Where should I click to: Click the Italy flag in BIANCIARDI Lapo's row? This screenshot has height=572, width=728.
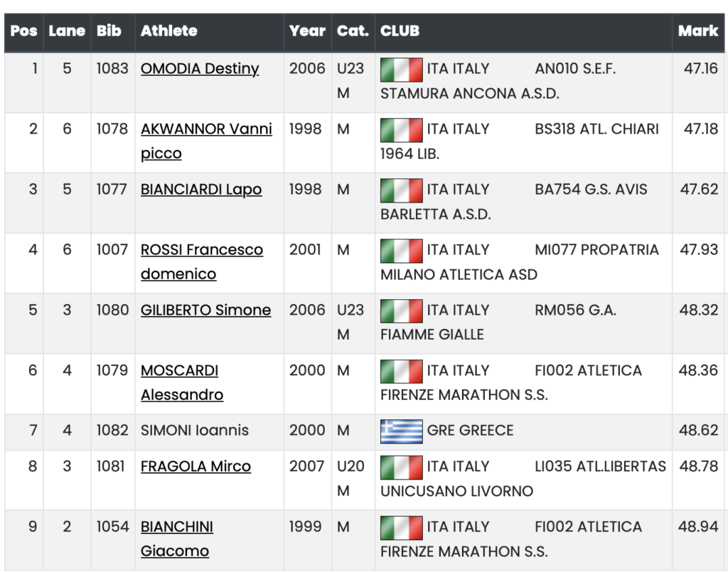tap(402, 190)
